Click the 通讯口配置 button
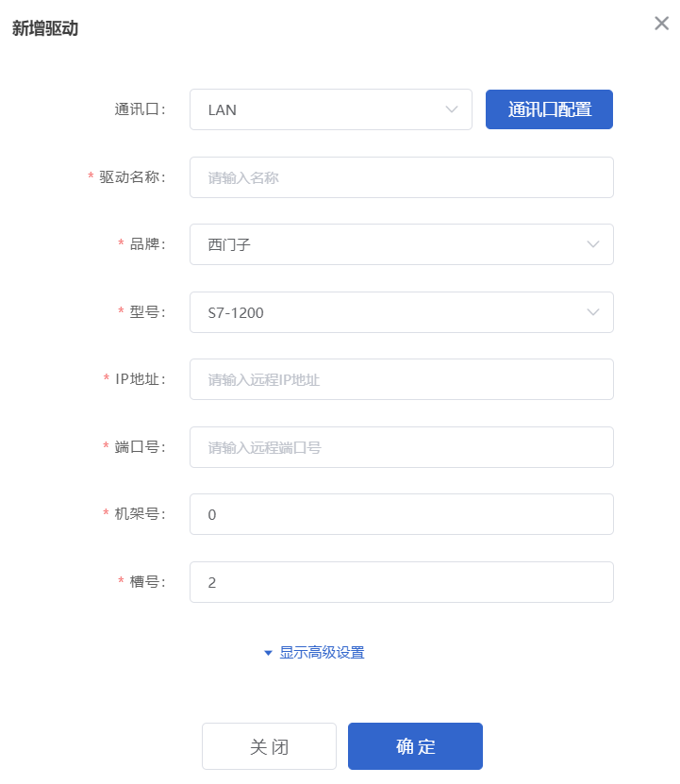Screen dimensions: 680x784 click(x=549, y=109)
